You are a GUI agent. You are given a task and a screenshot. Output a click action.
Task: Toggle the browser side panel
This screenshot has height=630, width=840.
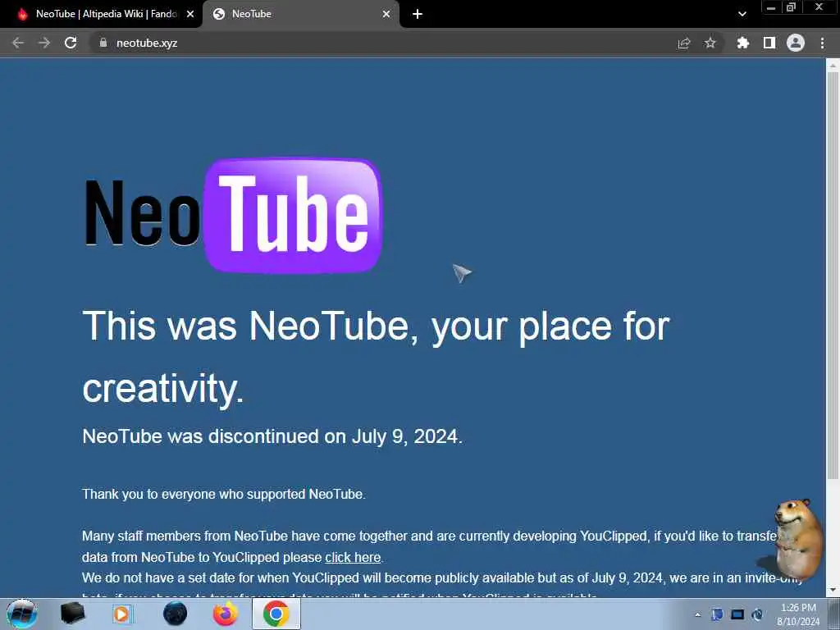pos(769,43)
